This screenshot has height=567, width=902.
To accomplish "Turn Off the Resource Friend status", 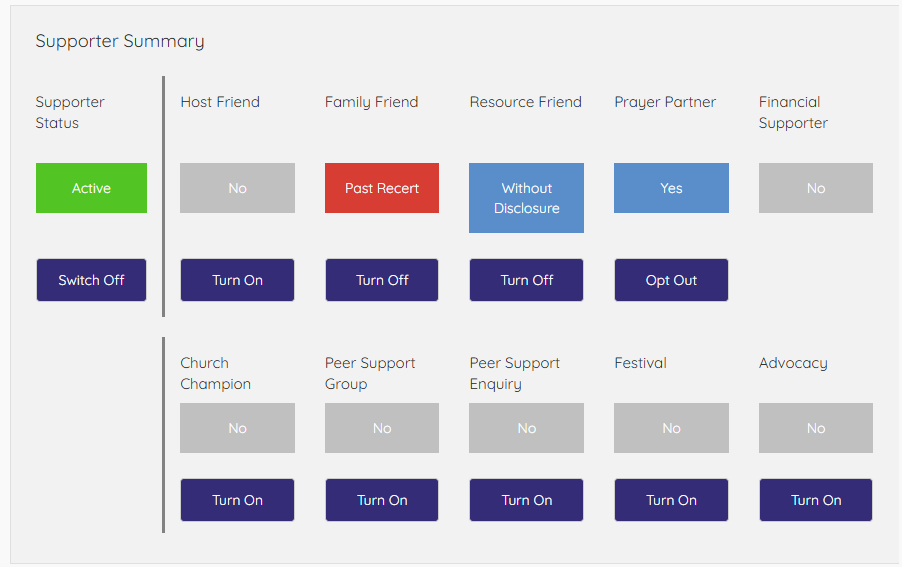I will [x=526, y=280].
